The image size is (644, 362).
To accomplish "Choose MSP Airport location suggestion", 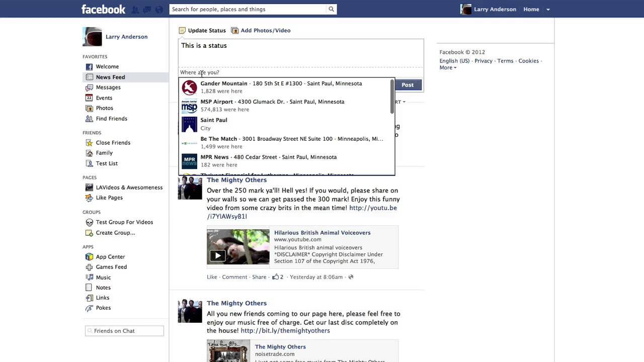I will pos(285,106).
